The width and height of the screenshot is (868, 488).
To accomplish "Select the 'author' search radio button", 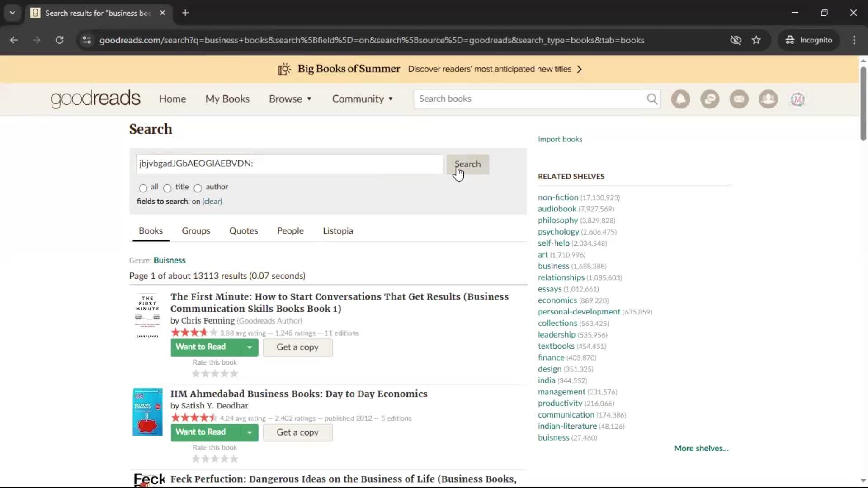I will coord(198,188).
